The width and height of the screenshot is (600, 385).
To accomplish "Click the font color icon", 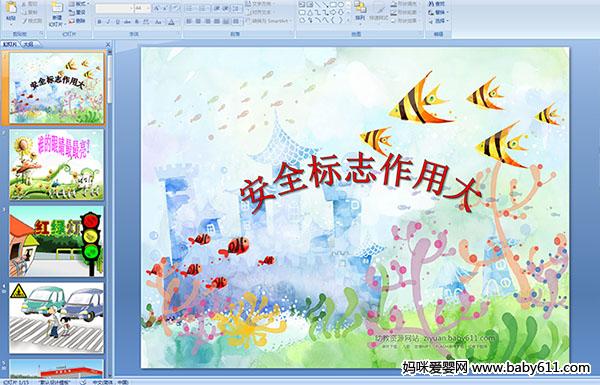I will point(171,22).
